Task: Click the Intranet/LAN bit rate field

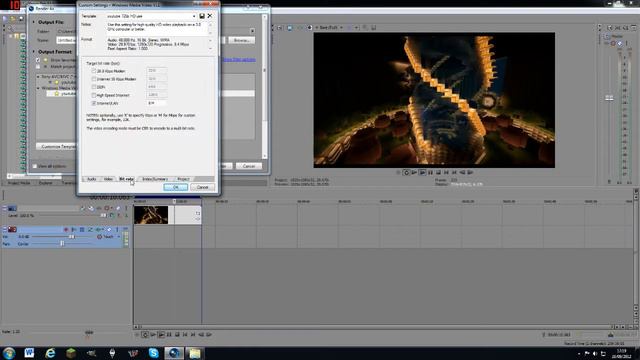Action: point(157,103)
